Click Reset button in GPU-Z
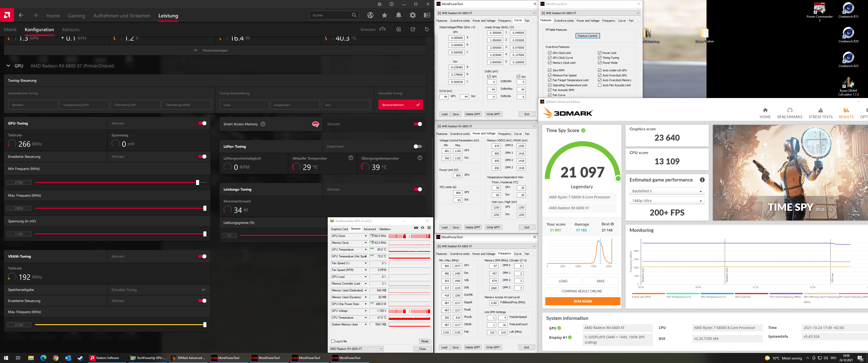This screenshot has height=363, width=868. click(x=425, y=341)
